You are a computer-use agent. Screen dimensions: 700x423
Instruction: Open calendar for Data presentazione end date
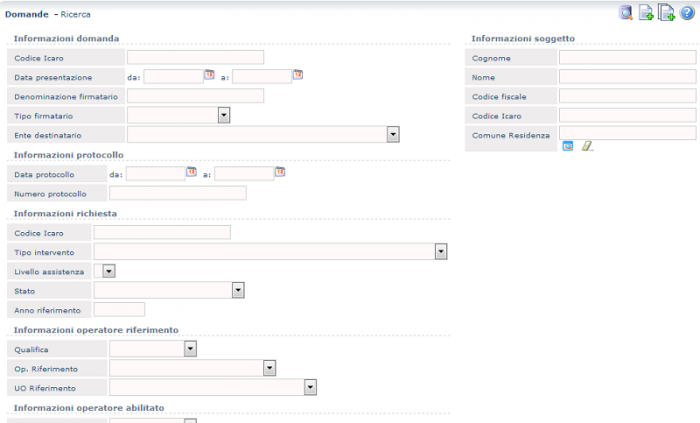pos(297,74)
